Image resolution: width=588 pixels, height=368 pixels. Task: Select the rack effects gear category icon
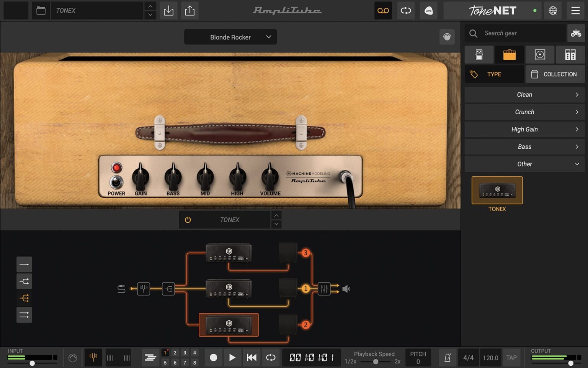coord(571,54)
